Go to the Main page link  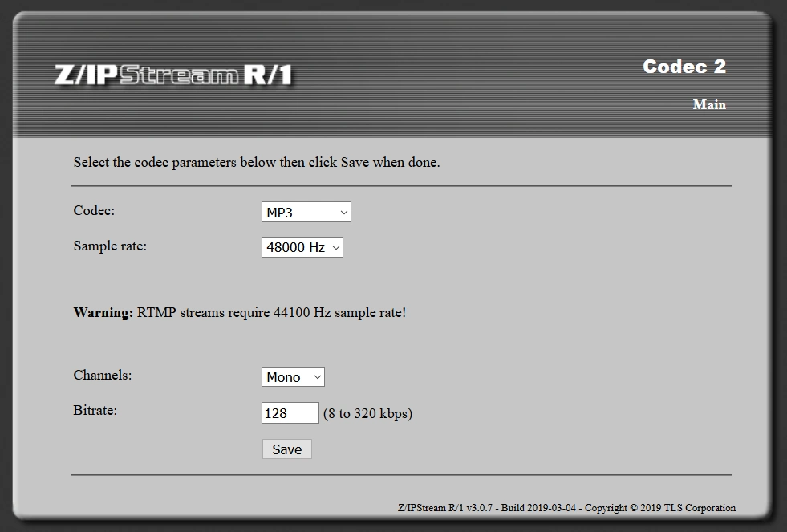(709, 104)
